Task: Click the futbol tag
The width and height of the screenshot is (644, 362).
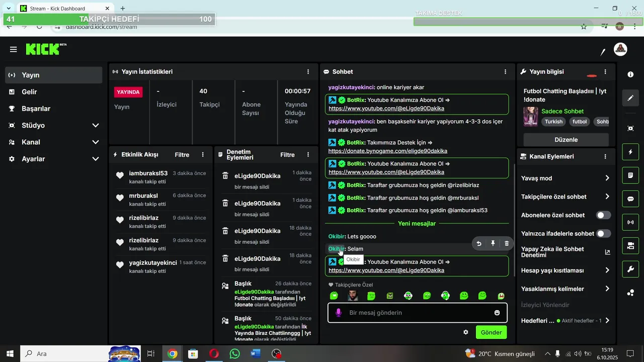Action: click(580, 122)
